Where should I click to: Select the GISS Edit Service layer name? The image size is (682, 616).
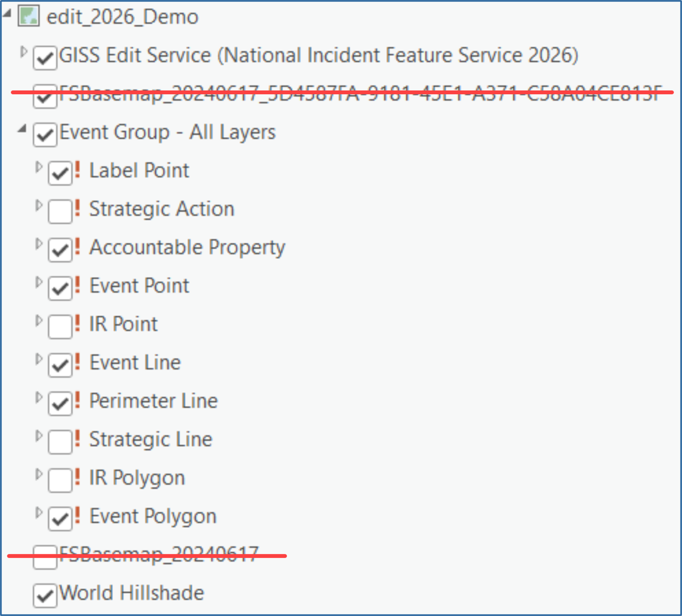318,56
